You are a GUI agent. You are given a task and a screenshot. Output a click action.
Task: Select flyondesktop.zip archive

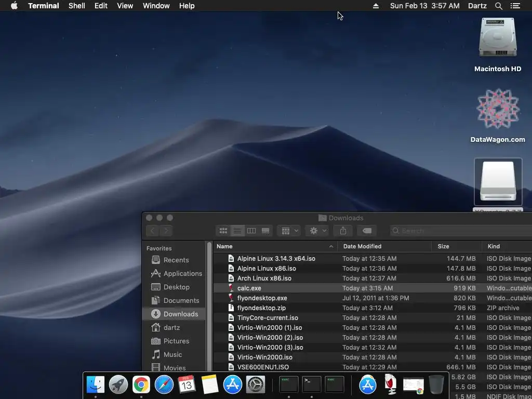373,308
